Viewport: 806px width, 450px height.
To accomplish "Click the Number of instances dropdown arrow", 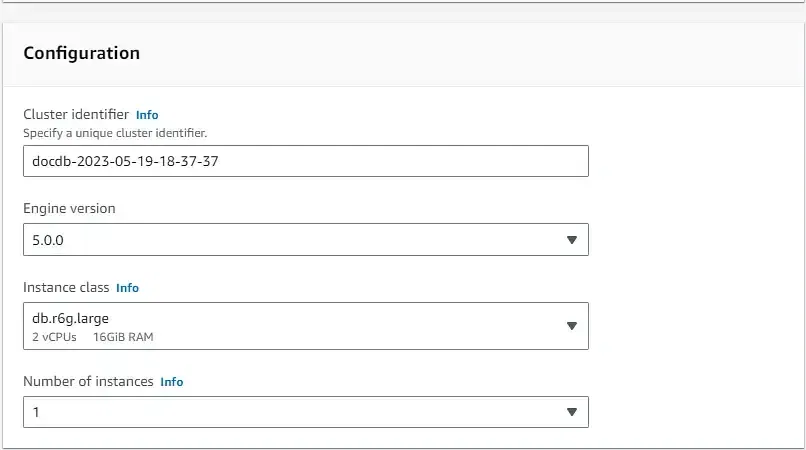I will [572, 412].
